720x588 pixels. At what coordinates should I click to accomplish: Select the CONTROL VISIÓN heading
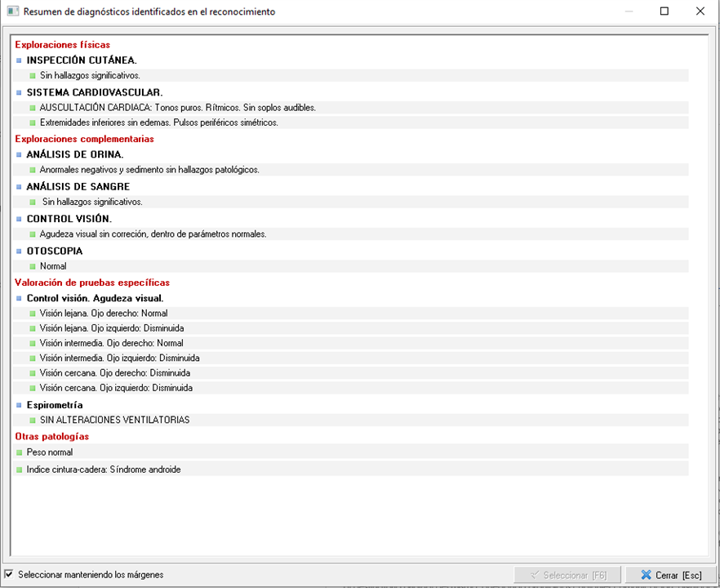pos(69,219)
